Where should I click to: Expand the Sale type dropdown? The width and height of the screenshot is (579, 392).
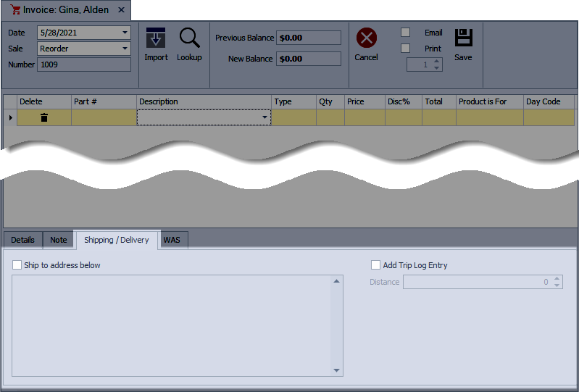click(125, 49)
